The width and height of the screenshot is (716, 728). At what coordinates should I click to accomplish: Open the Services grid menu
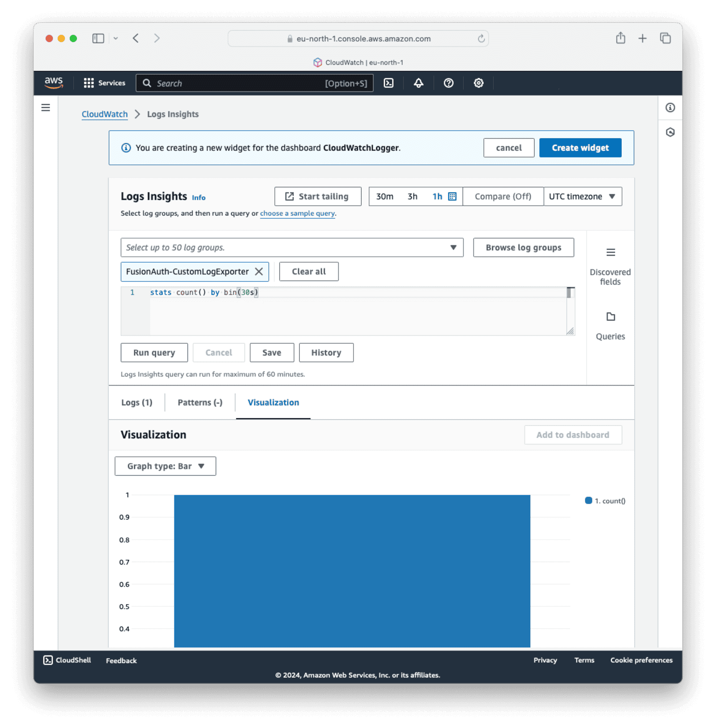(104, 83)
